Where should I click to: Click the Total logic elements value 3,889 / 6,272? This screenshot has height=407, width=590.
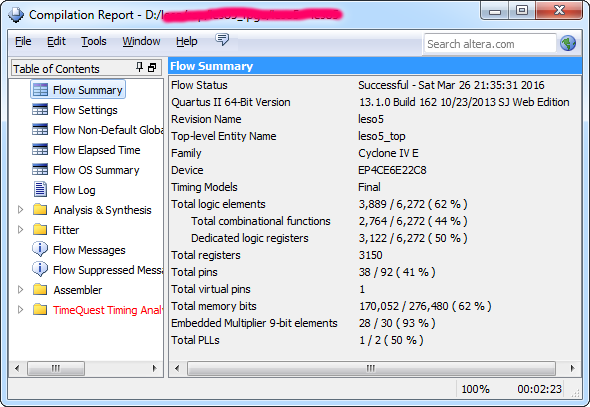(x=413, y=204)
